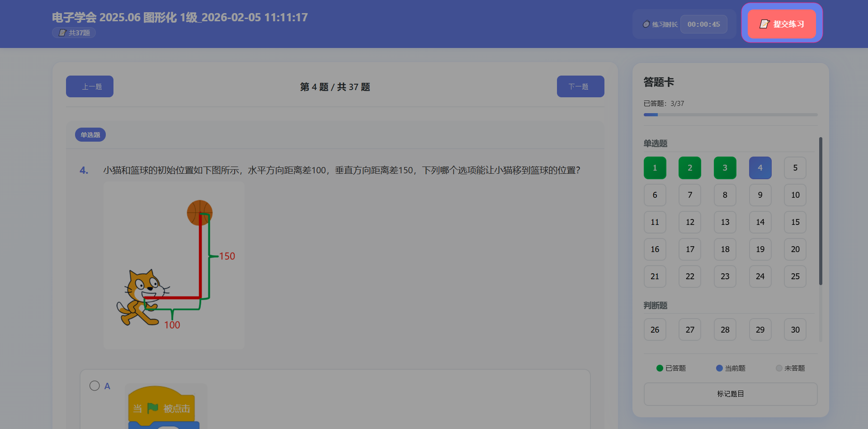
Task: Jump to question 3 in answer card
Action: pyautogui.click(x=725, y=168)
